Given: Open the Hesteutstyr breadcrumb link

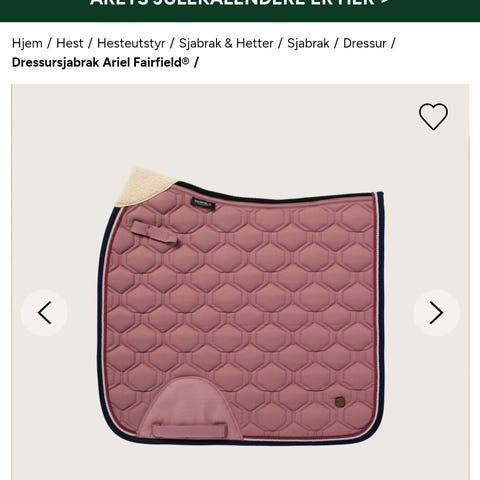Looking at the screenshot, I should pos(131,43).
